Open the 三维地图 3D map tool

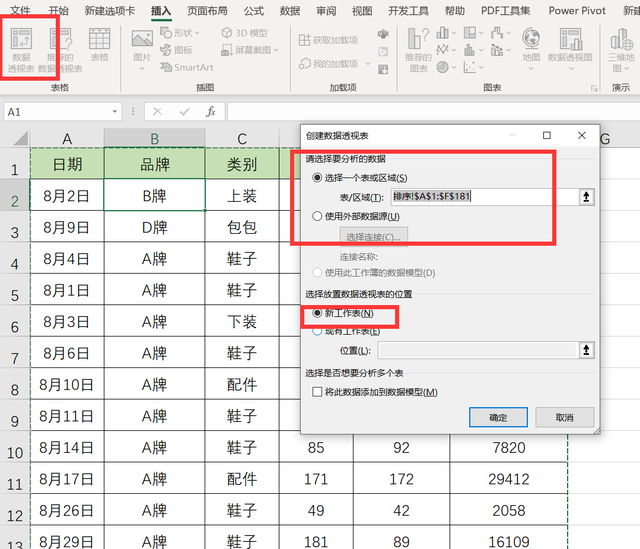(x=621, y=50)
